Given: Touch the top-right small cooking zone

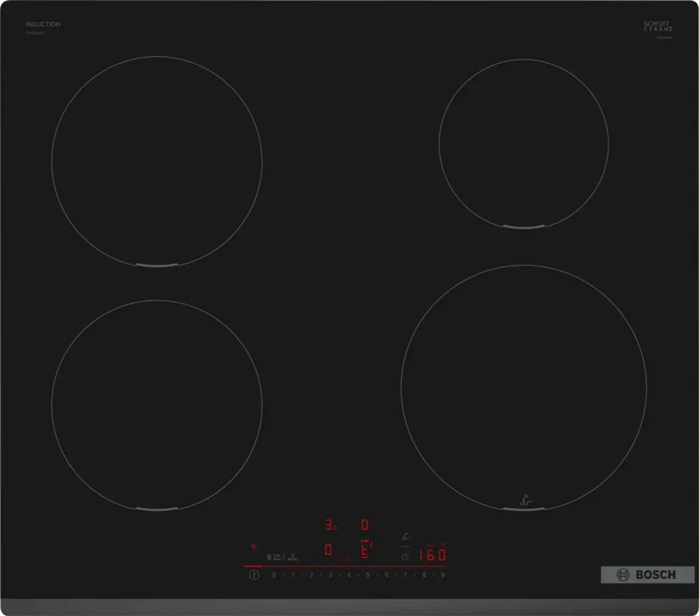Looking at the screenshot, I should [524, 144].
